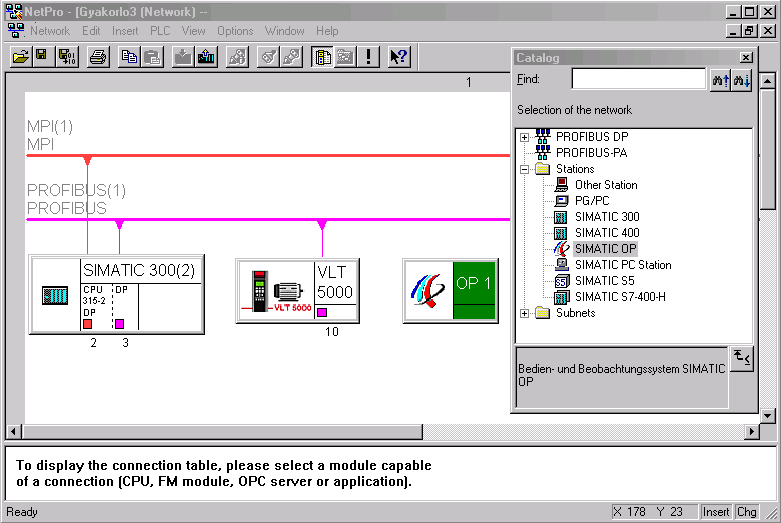Click the vertical scrollbar up arrow
The image size is (781, 523).
pos(768,80)
